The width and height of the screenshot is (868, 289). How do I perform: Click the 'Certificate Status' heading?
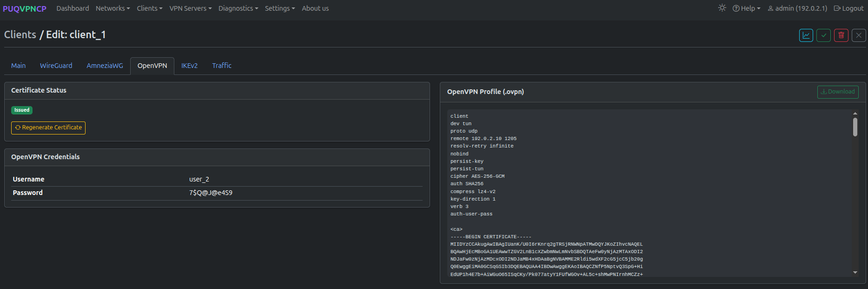39,90
